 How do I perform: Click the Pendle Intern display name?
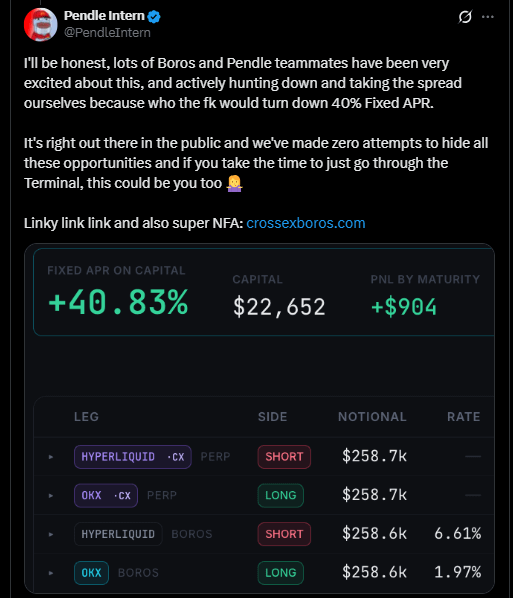click(x=104, y=16)
